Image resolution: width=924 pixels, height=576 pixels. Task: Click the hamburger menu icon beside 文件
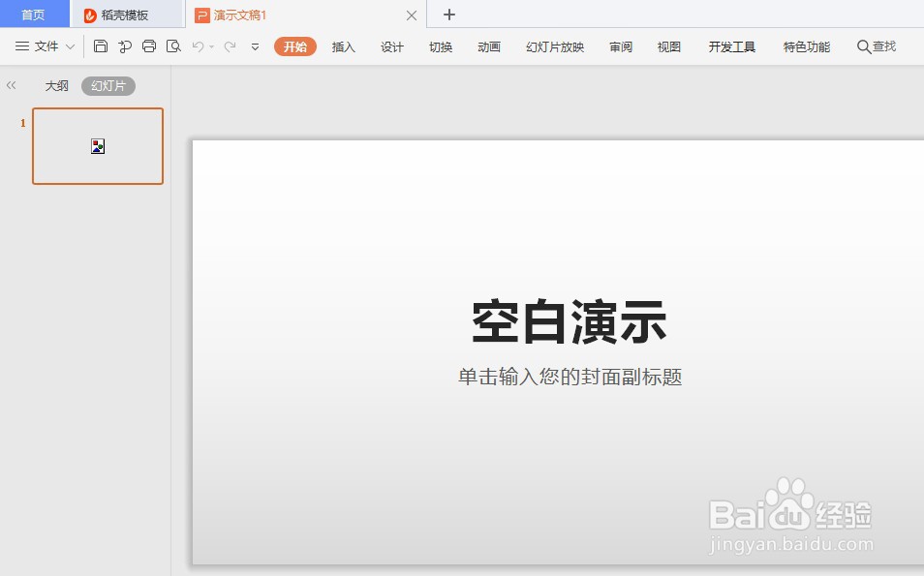coord(20,45)
